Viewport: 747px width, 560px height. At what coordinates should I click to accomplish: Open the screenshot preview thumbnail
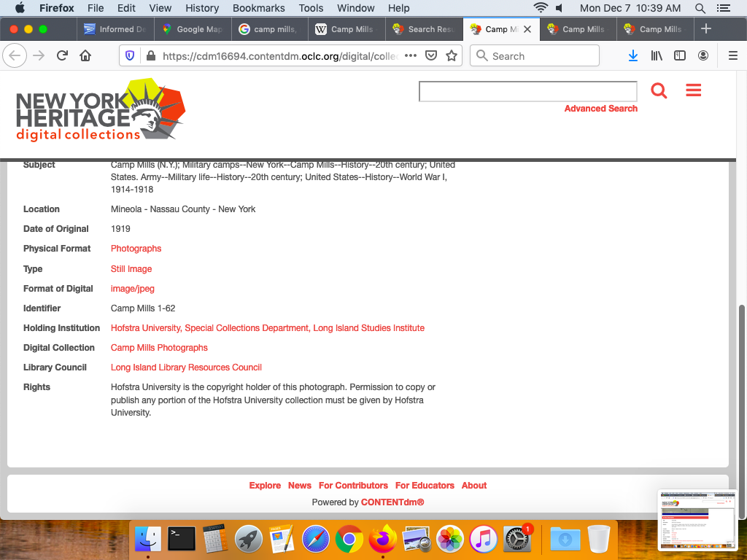[x=698, y=517]
